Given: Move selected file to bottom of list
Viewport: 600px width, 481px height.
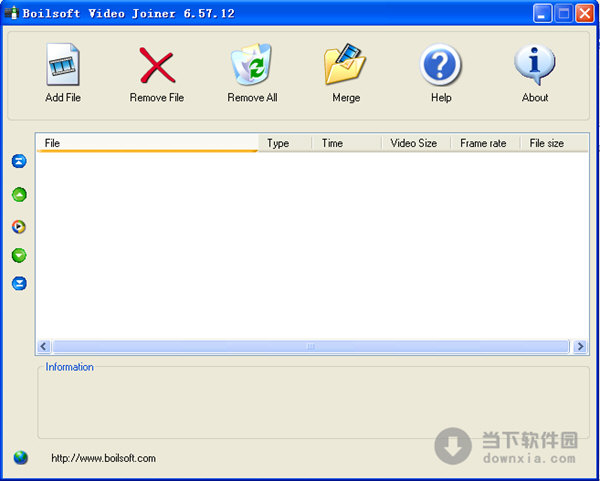Looking at the screenshot, I should [x=19, y=284].
